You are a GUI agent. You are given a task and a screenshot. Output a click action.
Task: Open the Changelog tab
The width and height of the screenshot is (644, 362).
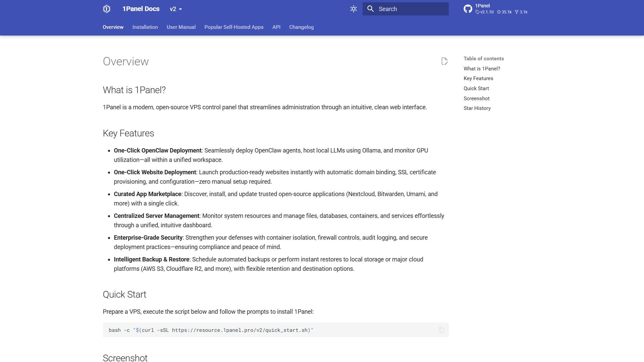coord(302,27)
